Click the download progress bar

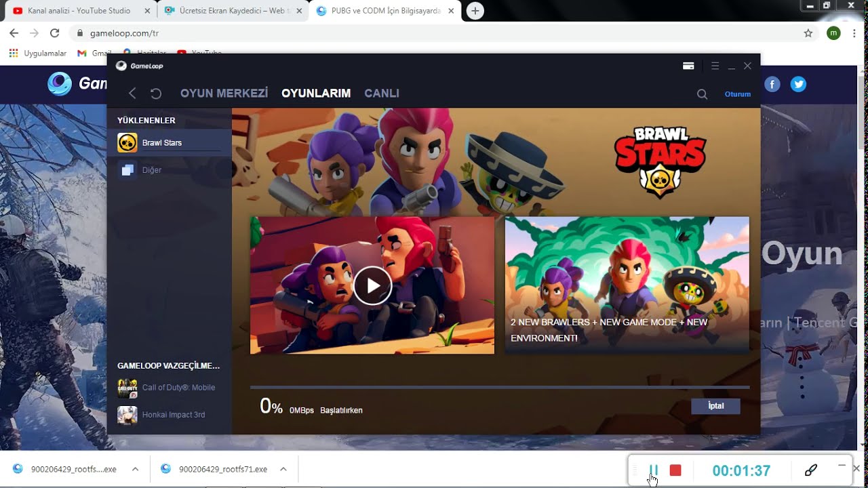500,388
